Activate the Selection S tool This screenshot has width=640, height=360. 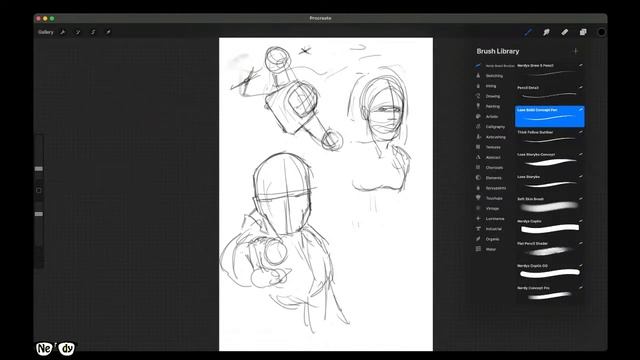coord(93,32)
